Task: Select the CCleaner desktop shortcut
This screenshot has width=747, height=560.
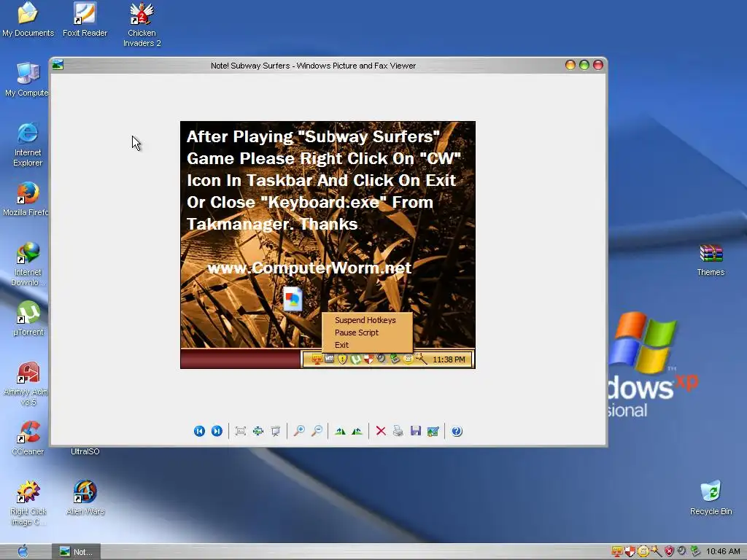Action: point(28,438)
